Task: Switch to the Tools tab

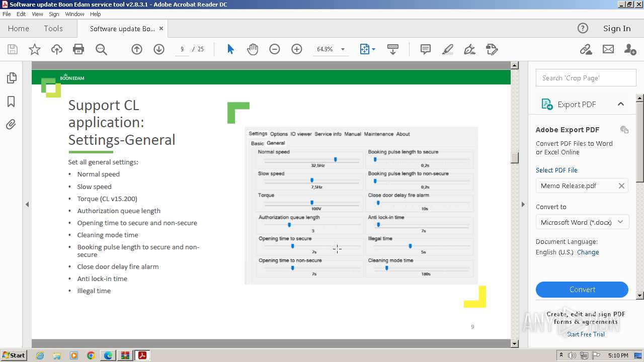Action: 53,29
